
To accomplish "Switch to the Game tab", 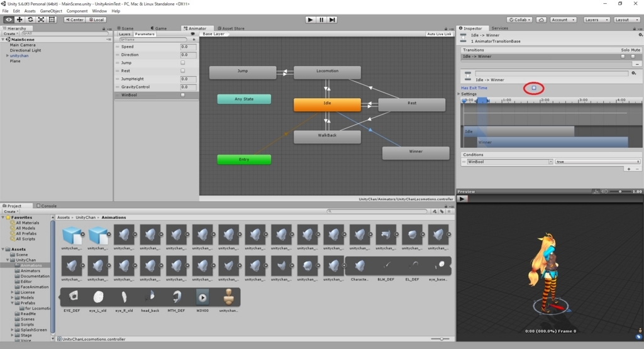I will (158, 28).
